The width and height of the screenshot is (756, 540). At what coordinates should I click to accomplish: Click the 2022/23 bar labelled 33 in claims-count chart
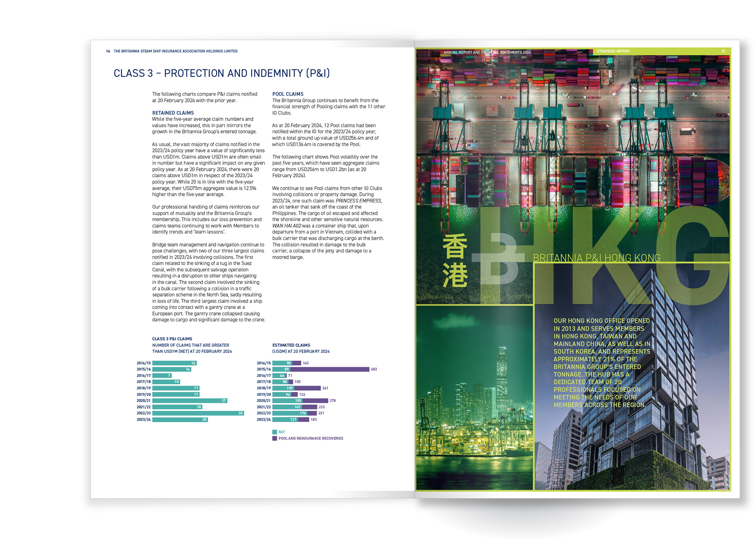click(198, 413)
